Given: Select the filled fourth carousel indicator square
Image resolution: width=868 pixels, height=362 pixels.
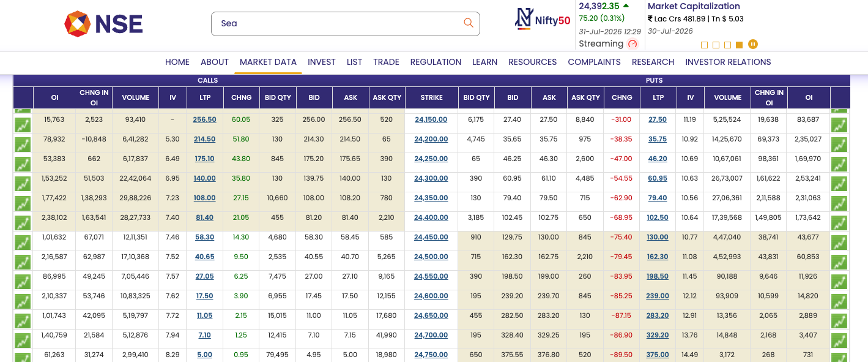Looking at the screenshot, I should [740, 45].
